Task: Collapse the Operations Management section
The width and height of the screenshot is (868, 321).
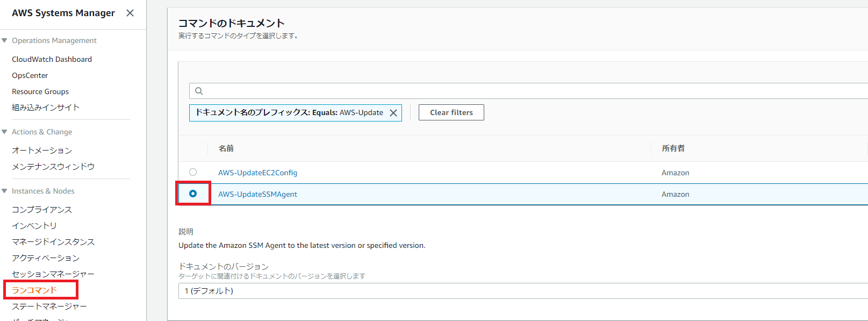Action: click(x=4, y=40)
